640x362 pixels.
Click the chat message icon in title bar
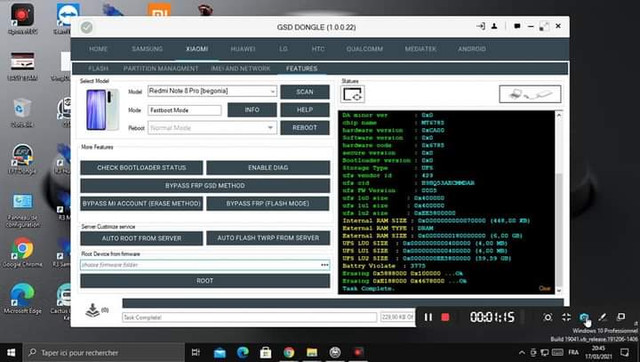517,27
